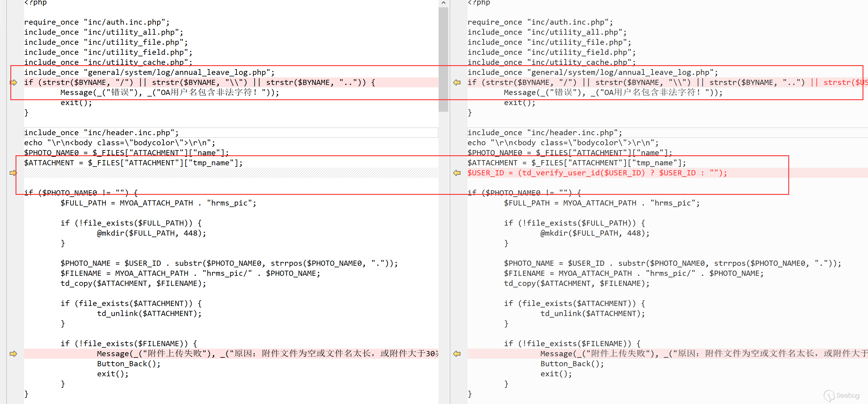Click right-pane copy arrow beside BYNAME strstr line

point(457,83)
